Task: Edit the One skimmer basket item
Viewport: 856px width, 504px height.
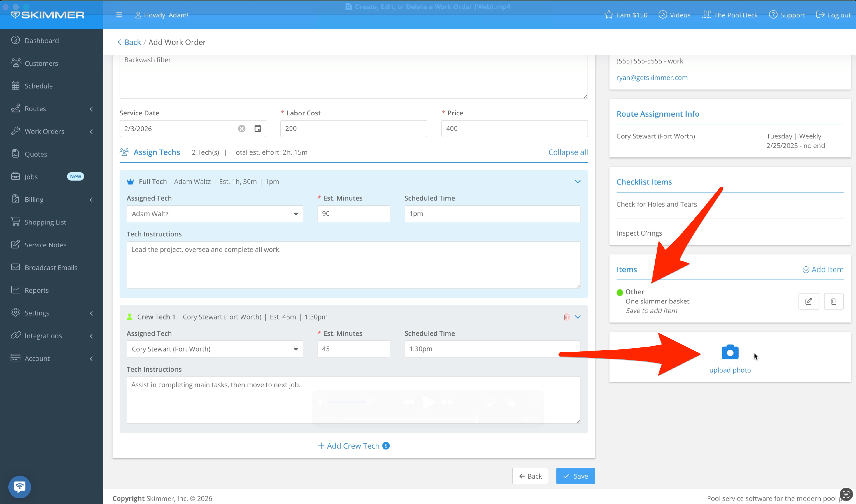Action: tap(808, 301)
